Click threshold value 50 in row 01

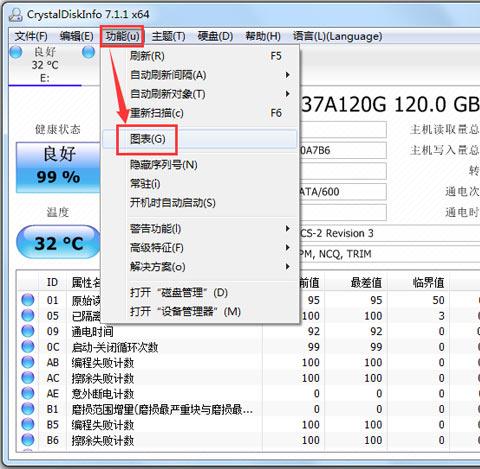[438, 300]
